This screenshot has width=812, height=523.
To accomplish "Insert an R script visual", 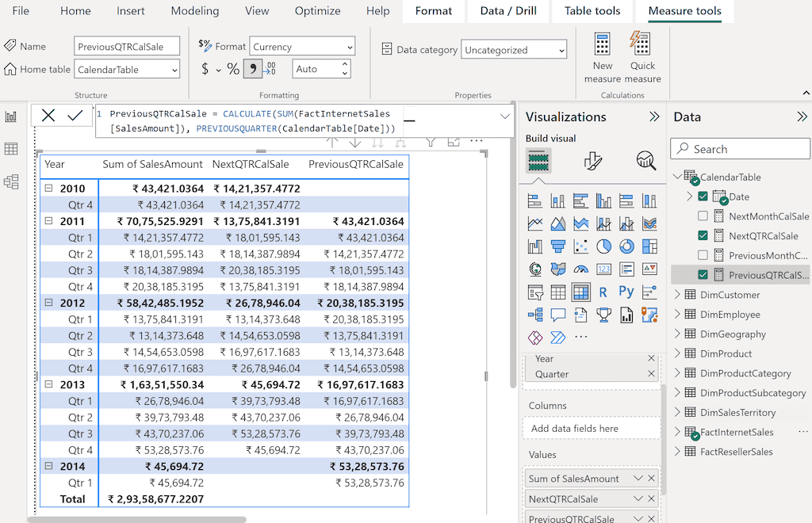I will 603,292.
